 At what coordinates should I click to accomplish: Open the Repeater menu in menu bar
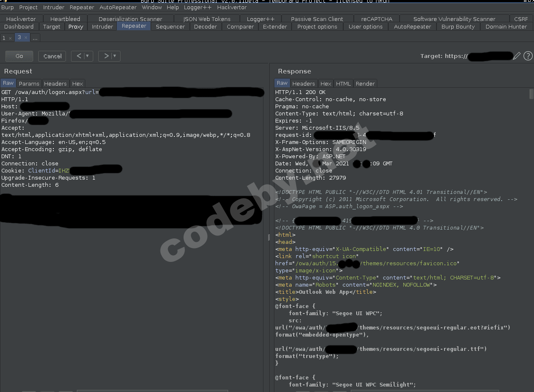(82, 7)
